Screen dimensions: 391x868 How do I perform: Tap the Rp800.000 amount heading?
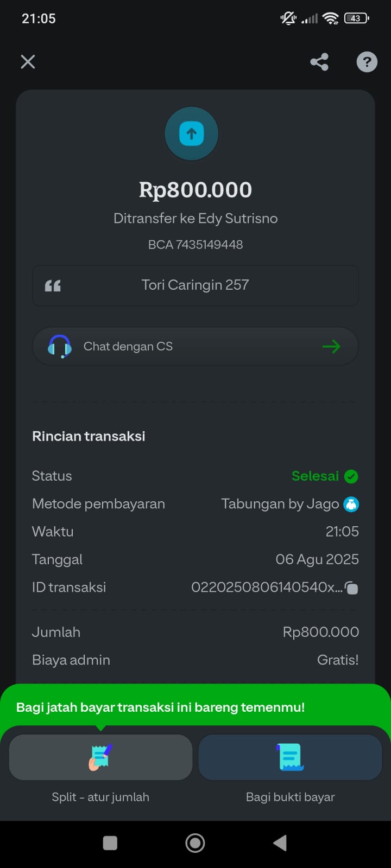[195, 190]
